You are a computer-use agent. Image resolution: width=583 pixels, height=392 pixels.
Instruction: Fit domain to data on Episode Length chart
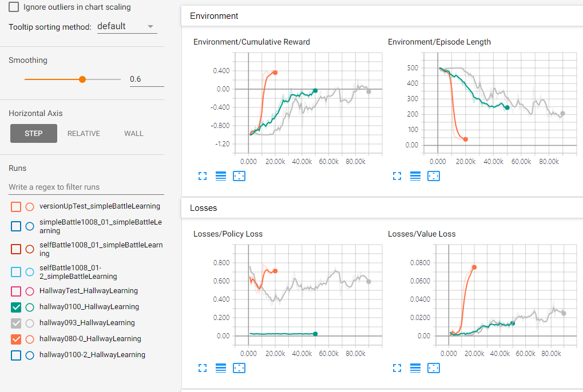tap(434, 176)
